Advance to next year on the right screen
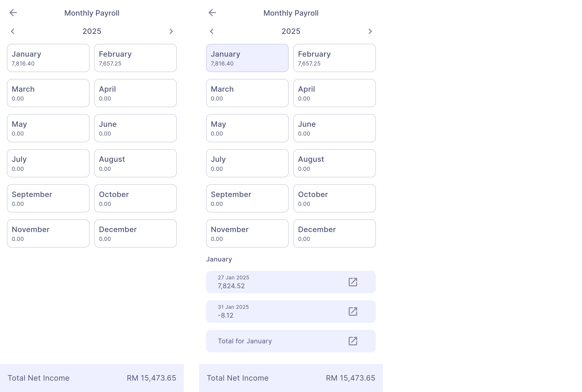The height and width of the screenshot is (392, 582). point(370,31)
